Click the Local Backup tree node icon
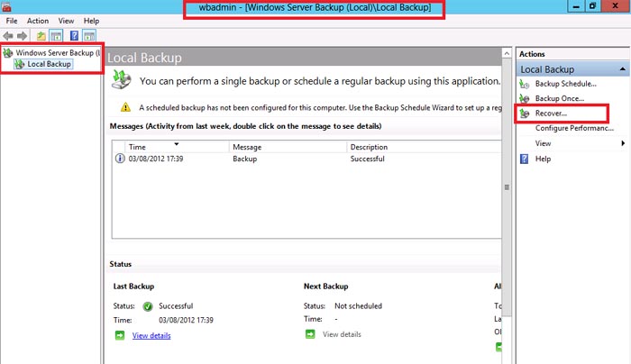Image resolution: width=631 pixels, height=364 pixels. (19, 64)
